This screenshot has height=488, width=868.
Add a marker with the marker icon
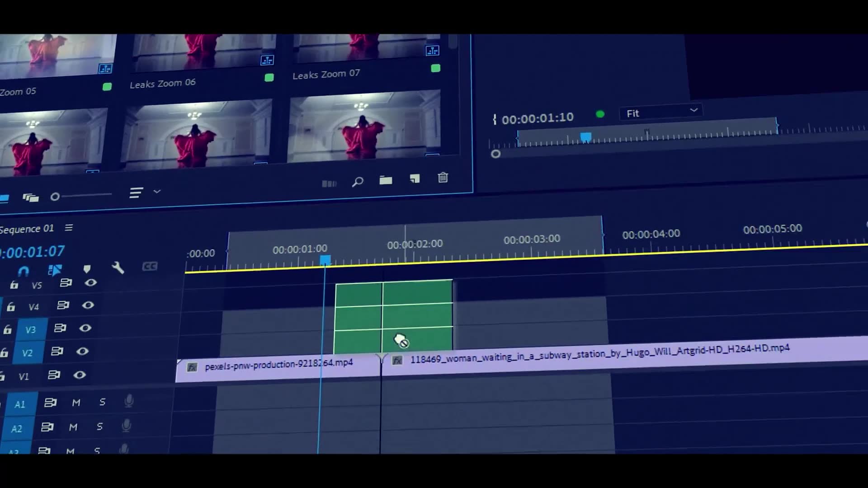pyautogui.click(x=87, y=269)
